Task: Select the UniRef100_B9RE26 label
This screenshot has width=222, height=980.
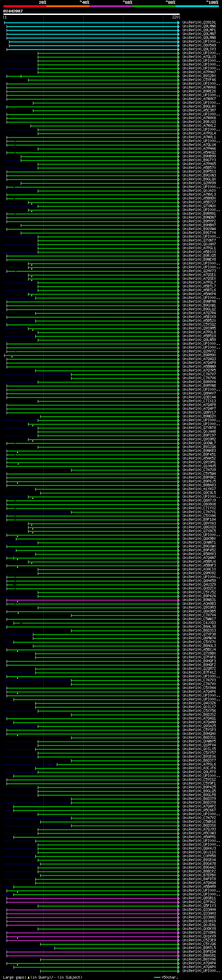Action: (199, 91)
